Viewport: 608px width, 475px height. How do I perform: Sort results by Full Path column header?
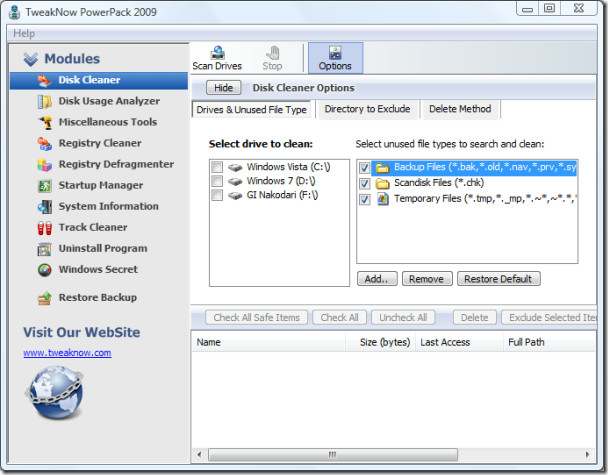(x=549, y=342)
